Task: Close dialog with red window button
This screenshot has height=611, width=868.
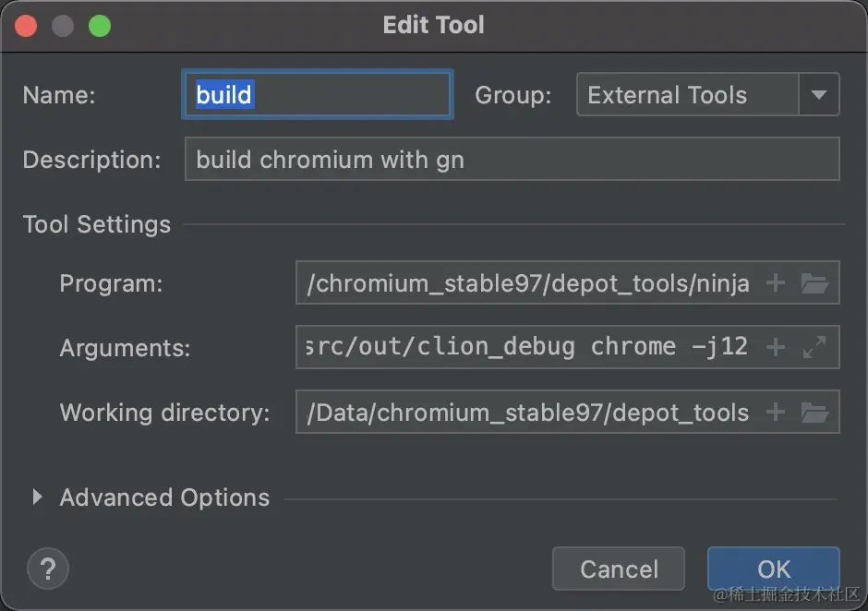Action: tap(26, 26)
